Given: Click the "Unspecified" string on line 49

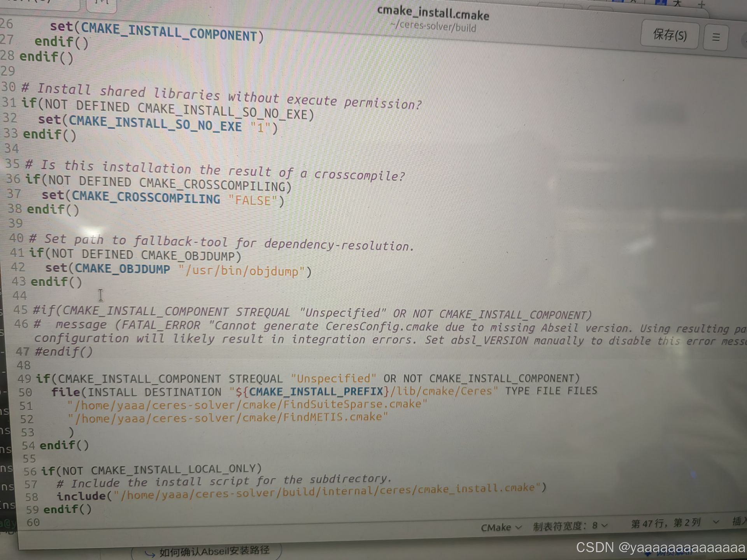Looking at the screenshot, I should 333,378.
